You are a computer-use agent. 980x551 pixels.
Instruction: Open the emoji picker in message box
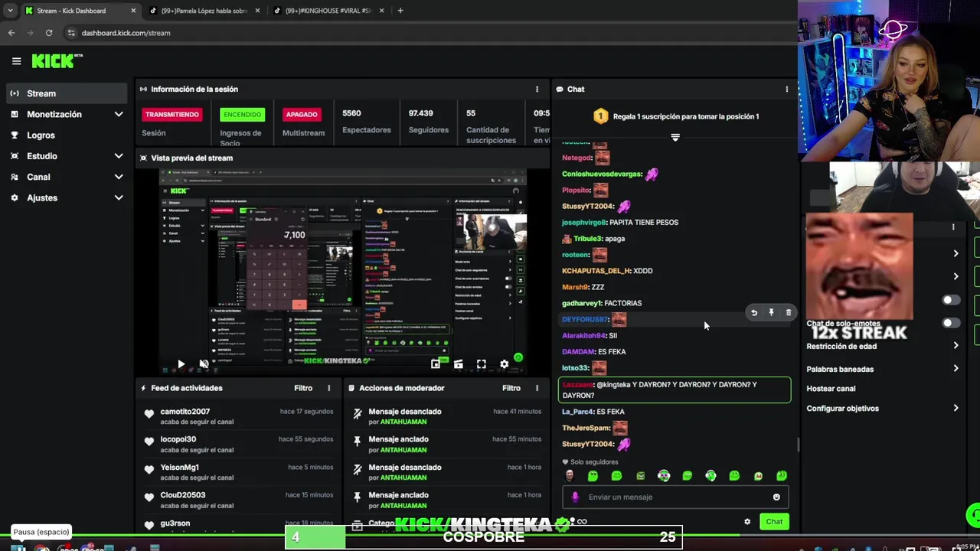pyautogui.click(x=776, y=497)
